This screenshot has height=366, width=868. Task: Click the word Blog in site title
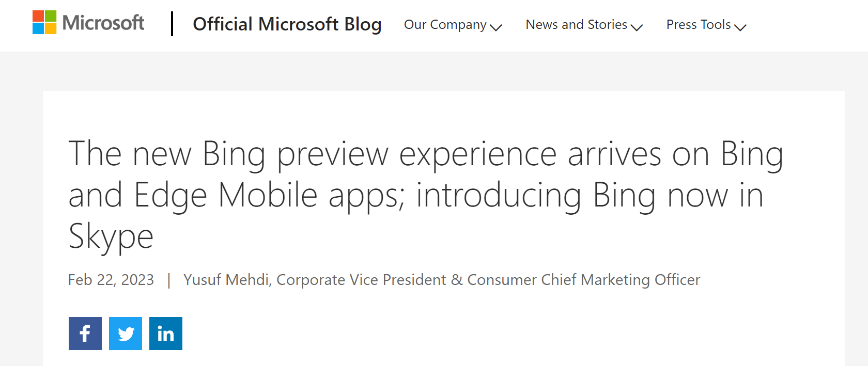click(363, 25)
